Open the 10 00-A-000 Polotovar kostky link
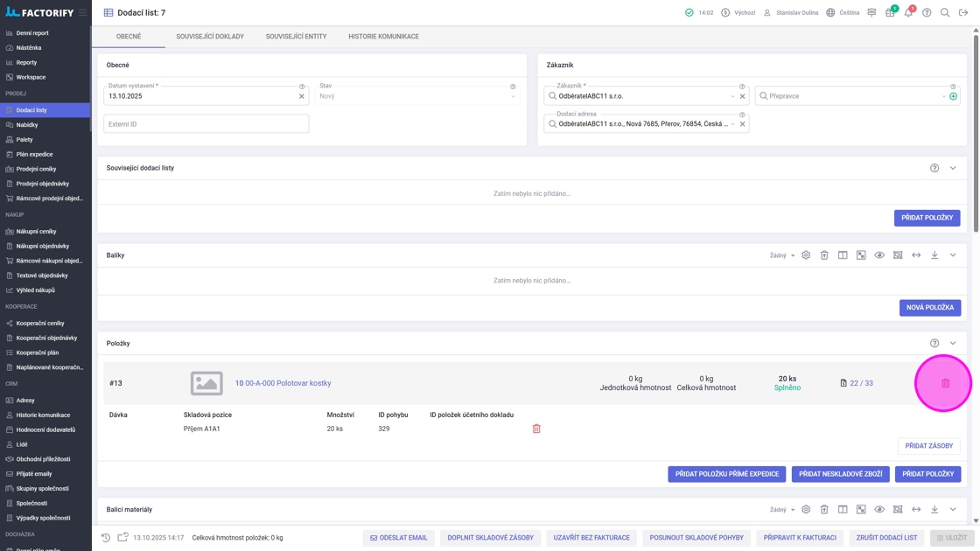980x551 pixels. [x=283, y=383]
